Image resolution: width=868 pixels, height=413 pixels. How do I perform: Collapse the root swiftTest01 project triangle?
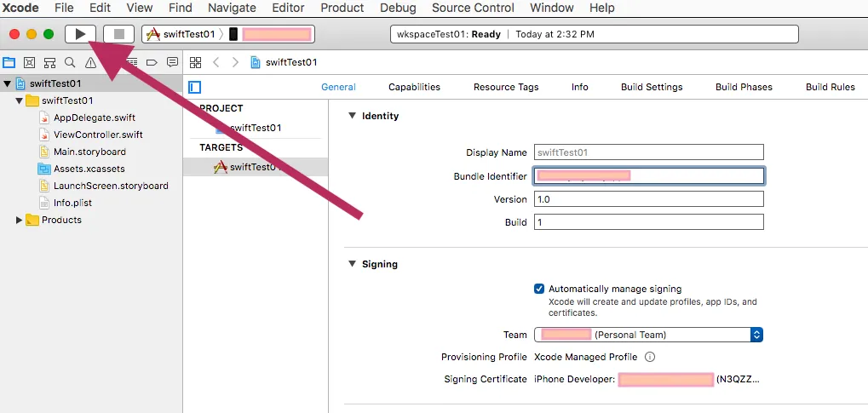(7, 84)
